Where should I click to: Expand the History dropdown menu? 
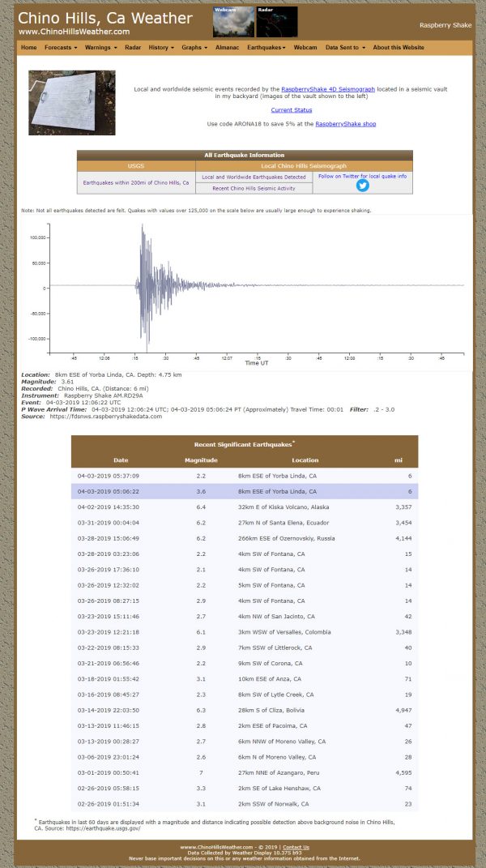point(161,48)
